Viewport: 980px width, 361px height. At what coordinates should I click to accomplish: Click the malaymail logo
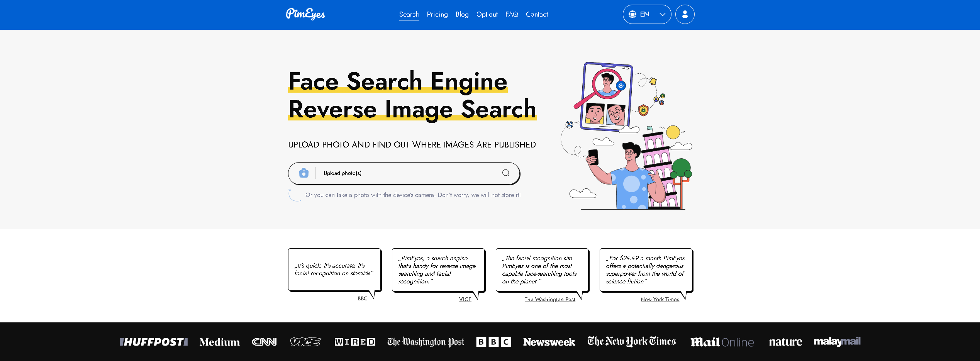837,341
